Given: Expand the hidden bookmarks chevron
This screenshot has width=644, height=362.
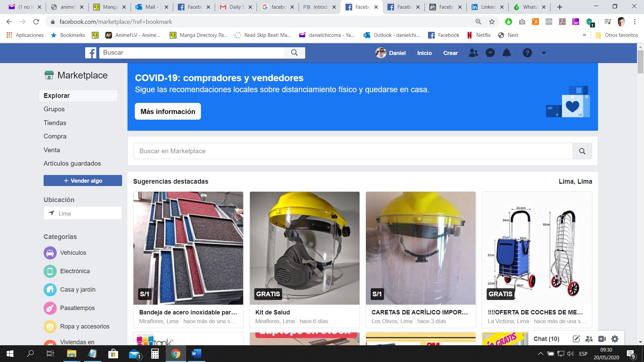Looking at the screenshot, I should pos(584,35).
